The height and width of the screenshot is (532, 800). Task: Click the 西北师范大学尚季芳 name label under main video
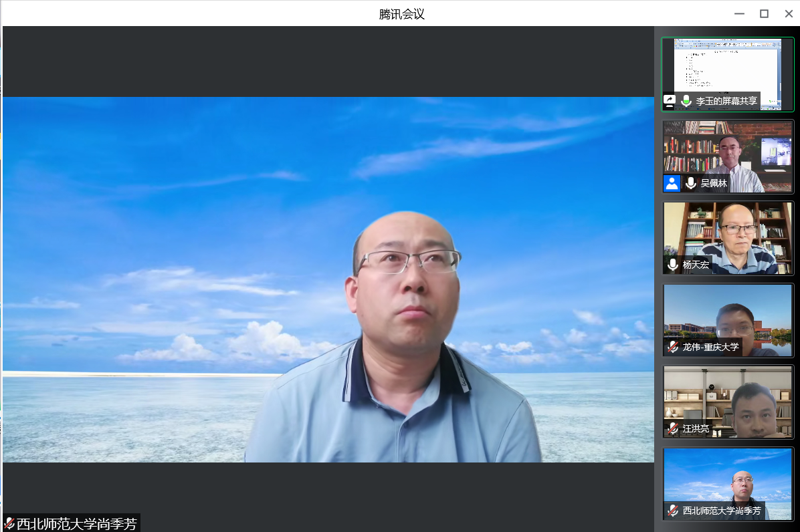click(76, 524)
